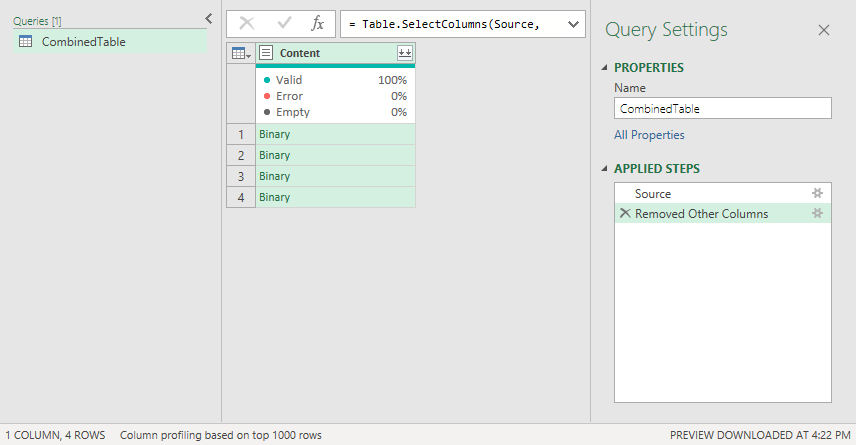
Task: Select the CombinedTable query
Action: click(83, 42)
